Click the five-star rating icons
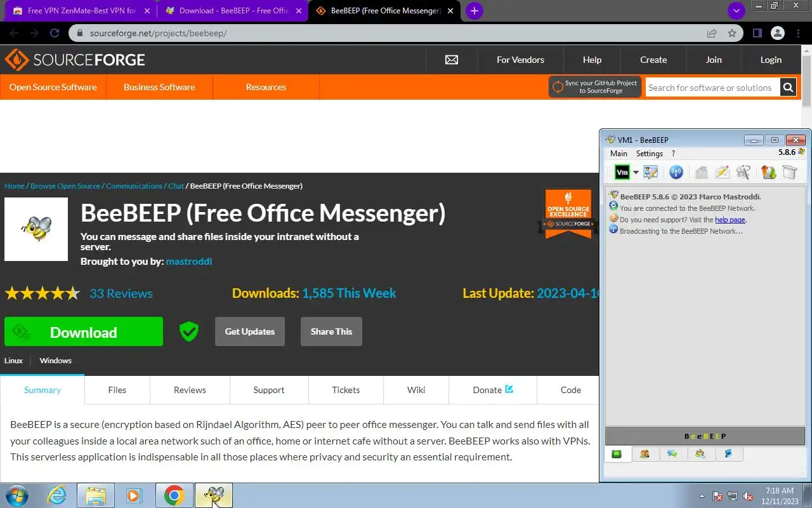The width and height of the screenshot is (812, 508). tap(43, 293)
